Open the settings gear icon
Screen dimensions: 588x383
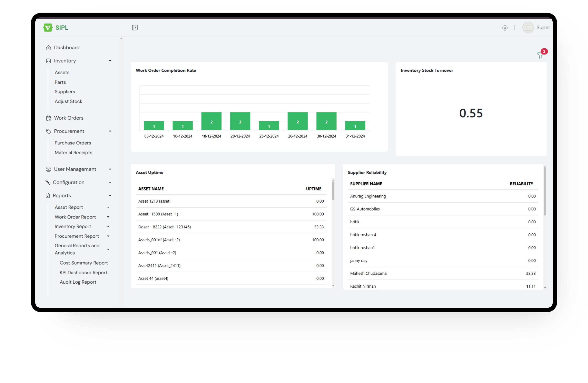505,28
